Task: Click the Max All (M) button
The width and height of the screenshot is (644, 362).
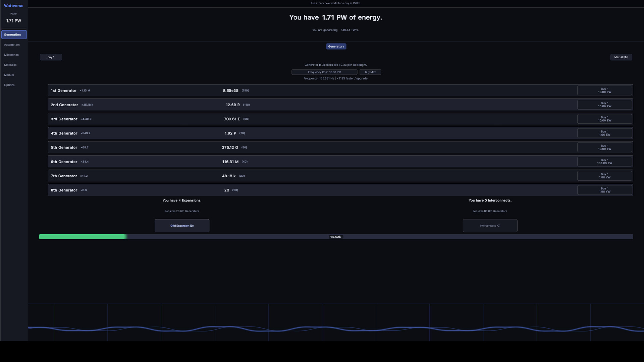Action: 621,57
